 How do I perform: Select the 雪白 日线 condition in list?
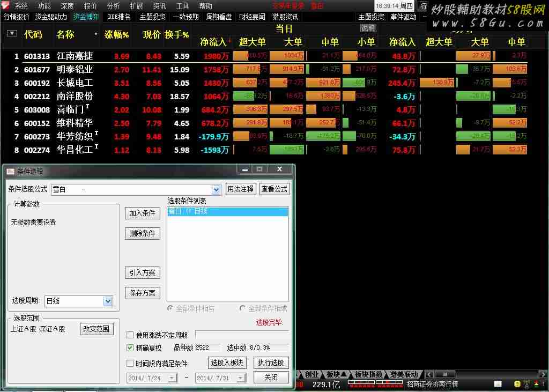(x=228, y=211)
